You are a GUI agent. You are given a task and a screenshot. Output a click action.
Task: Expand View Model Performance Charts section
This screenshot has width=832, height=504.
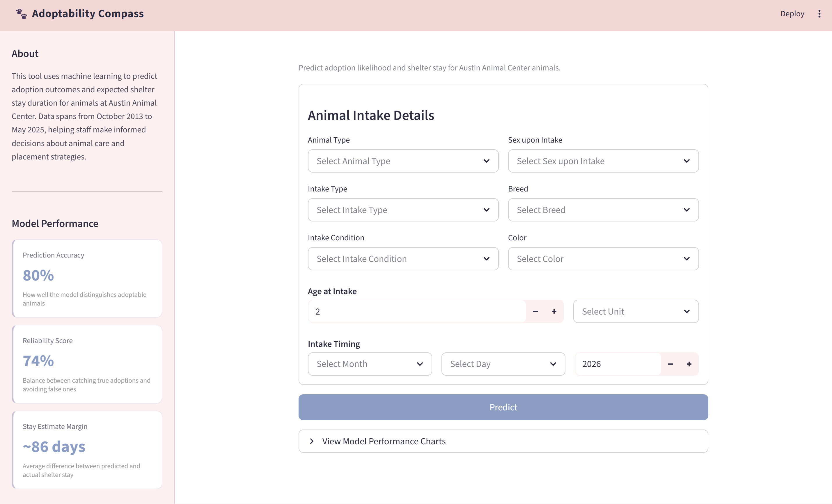(503, 441)
